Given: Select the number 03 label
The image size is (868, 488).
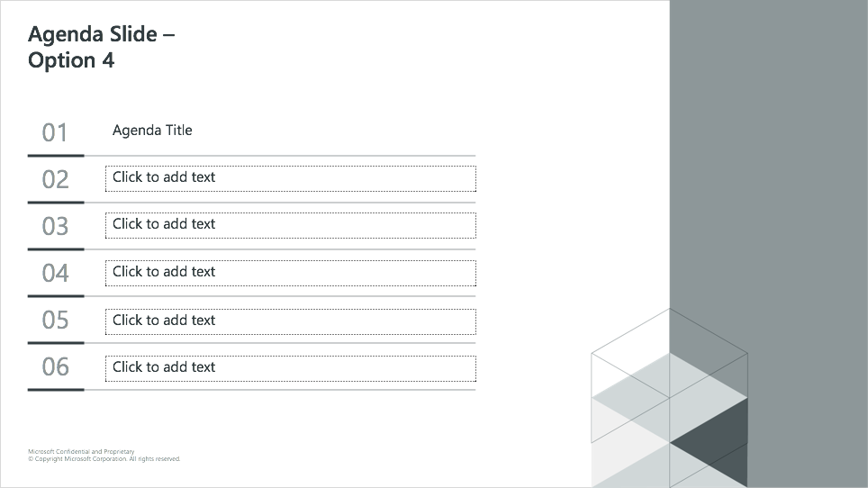Looking at the screenshot, I should (55, 226).
